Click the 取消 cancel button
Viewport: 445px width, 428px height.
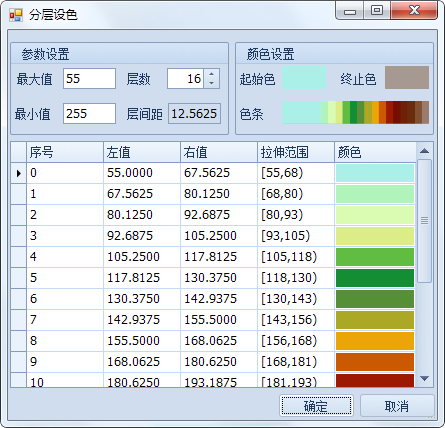pyautogui.click(x=397, y=406)
